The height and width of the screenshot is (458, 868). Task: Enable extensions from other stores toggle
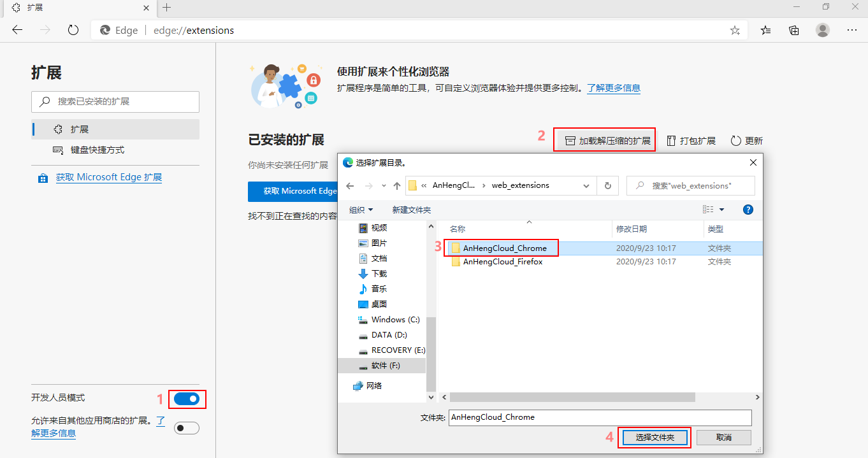pyautogui.click(x=187, y=427)
